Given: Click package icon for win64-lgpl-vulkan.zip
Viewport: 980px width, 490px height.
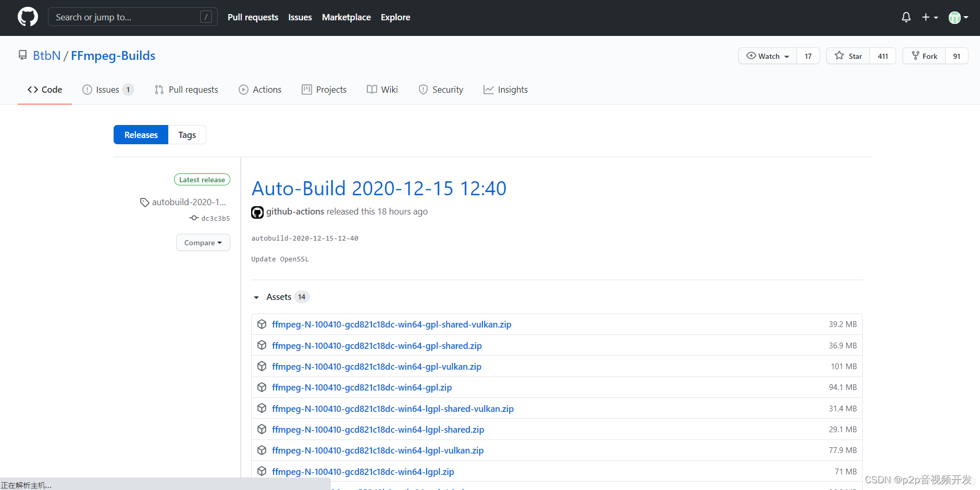Looking at the screenshot, I should click(262, 450).
